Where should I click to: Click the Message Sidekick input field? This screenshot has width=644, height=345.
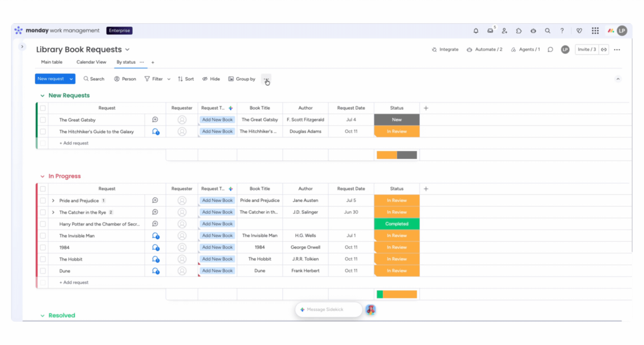tap(328, 310)
